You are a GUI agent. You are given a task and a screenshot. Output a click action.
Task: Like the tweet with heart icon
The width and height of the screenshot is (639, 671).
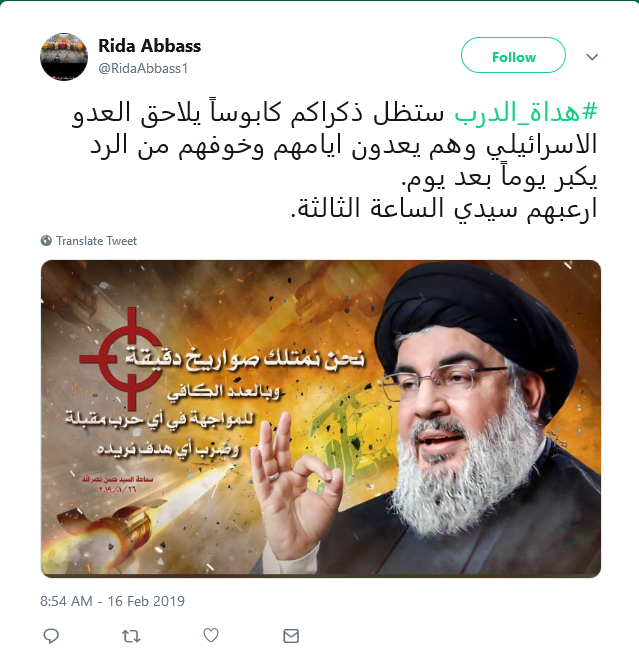[x=211, y=635]
